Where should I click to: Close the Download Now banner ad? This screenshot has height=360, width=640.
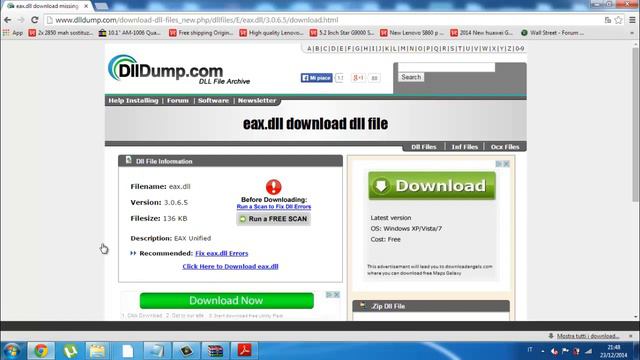click(x=336, y=295)
